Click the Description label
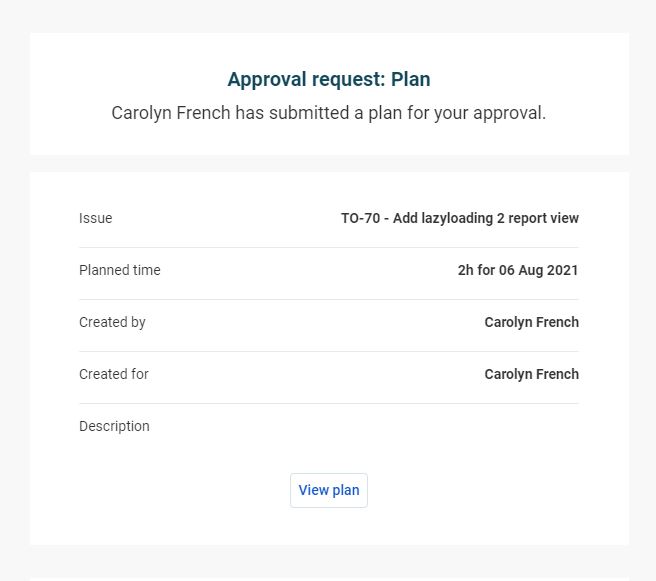Viewport: 656px width, 581px height. (114, 426)
